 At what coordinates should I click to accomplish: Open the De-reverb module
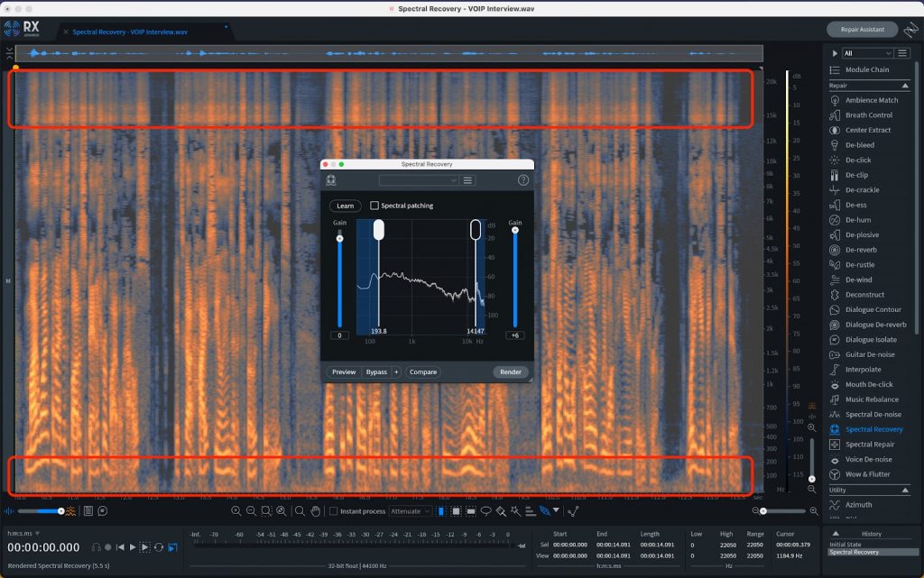coord(854,250)
